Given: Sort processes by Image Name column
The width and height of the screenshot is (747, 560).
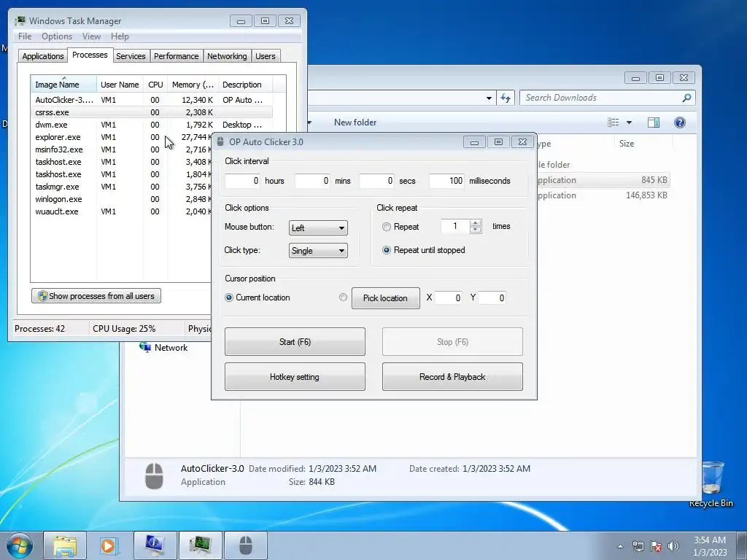Looking at the screenshot, I should point(64,85).
